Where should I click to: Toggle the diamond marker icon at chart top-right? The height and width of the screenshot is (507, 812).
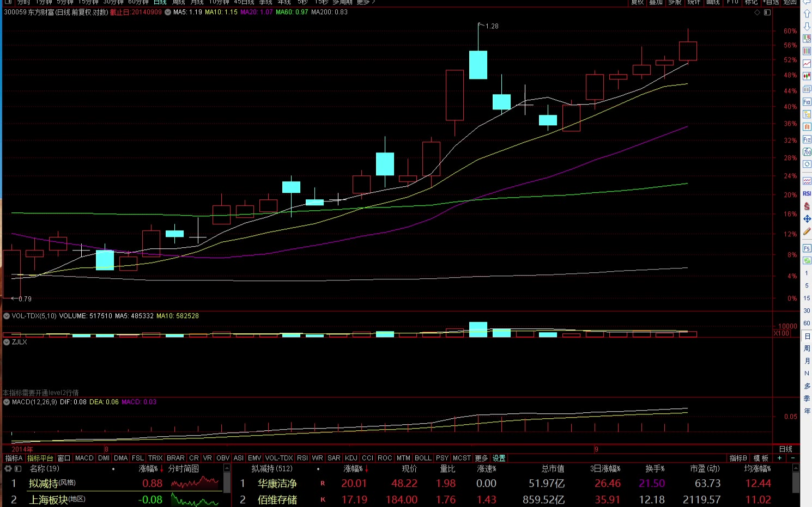[757, 12]
